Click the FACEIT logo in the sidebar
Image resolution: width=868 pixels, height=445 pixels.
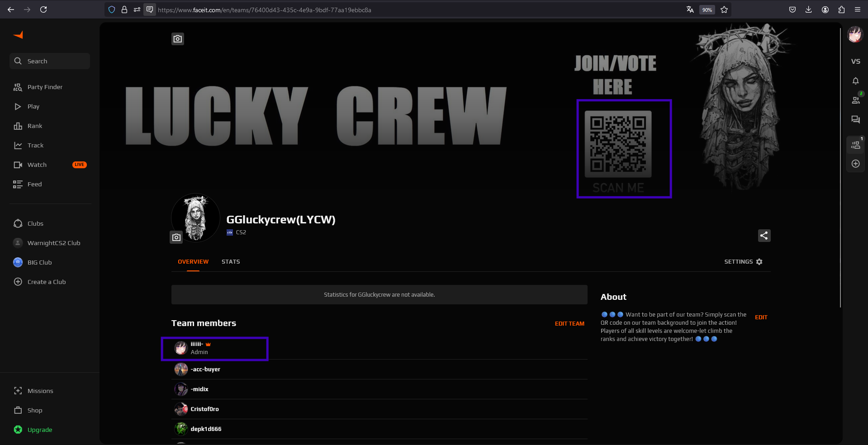pyautogui.click(x=18, y=35)
